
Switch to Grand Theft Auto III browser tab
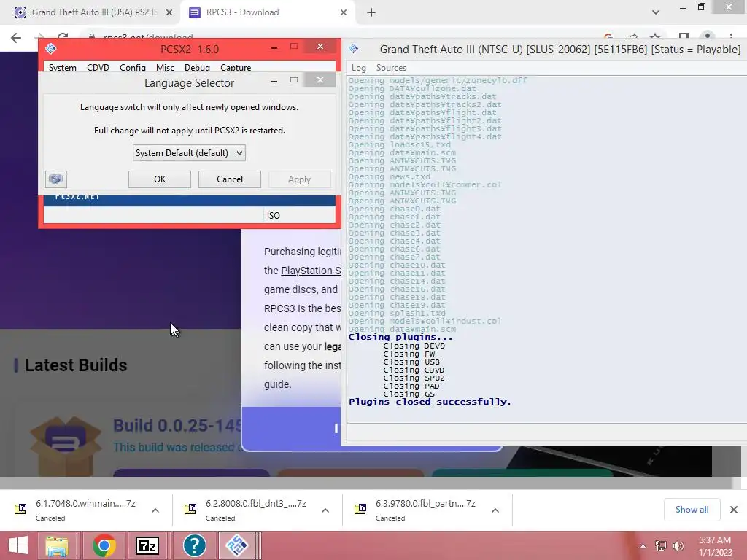pyautogui.click(x=94, y=12)
